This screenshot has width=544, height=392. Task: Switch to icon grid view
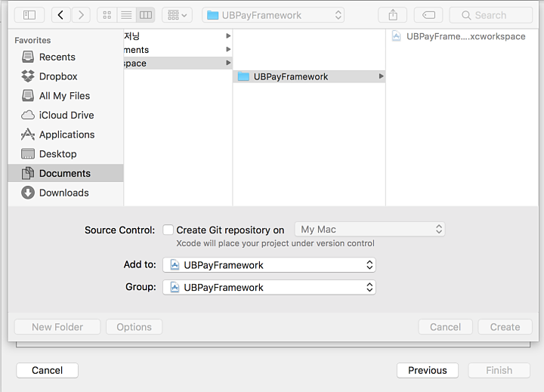tap(107, 15)
